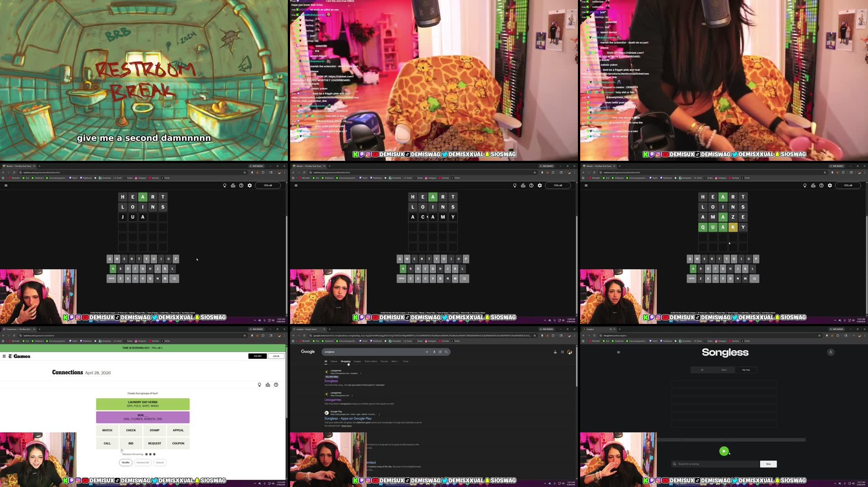Open Wordle statistics with the bar chart icon
This screenshot has width=868, height=487.
pyautogui.click(x=233, y=185)
